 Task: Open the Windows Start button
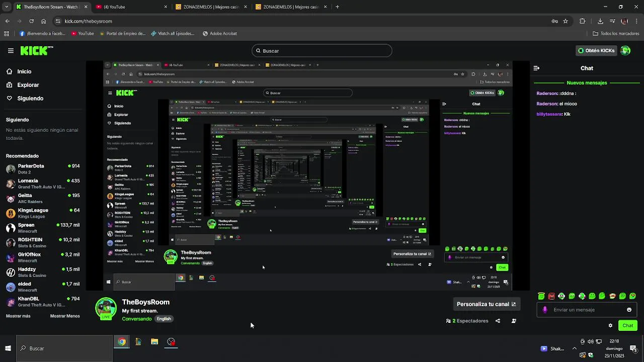(x=8, y=348)
